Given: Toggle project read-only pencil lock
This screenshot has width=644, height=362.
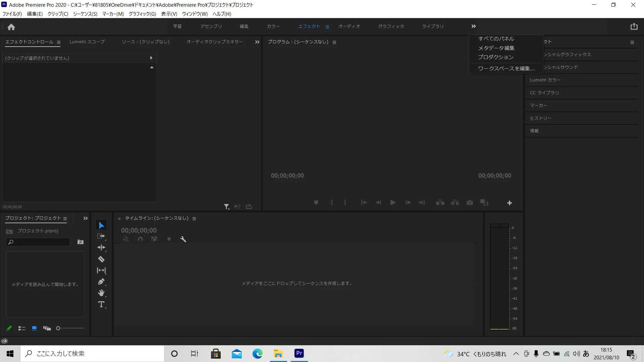Looking at the screenshot, I should point(9,328).
